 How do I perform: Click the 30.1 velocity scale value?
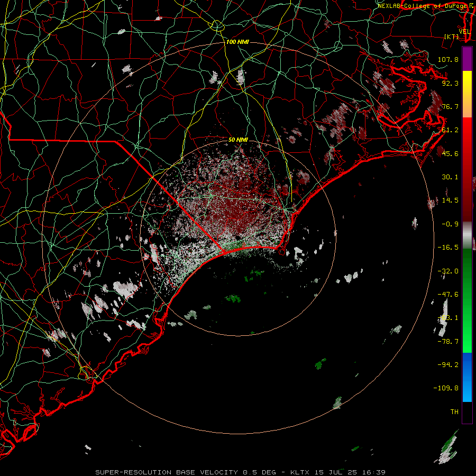pos(450,177)
